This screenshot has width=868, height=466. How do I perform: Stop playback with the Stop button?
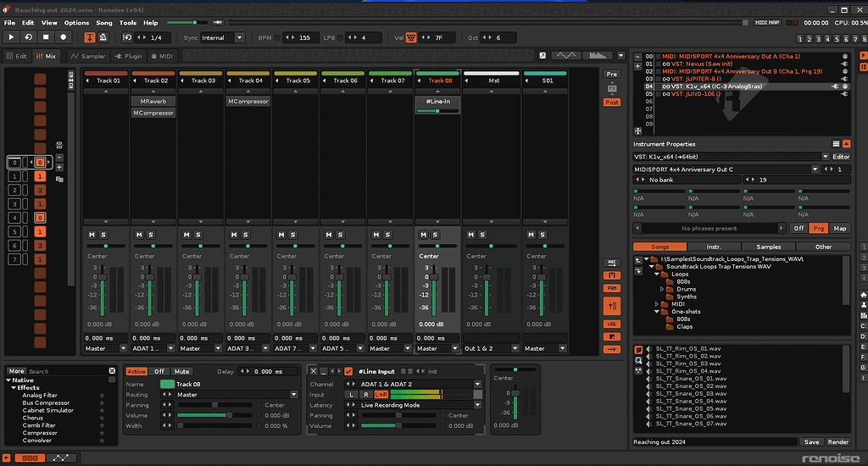(x=46, y=37)
